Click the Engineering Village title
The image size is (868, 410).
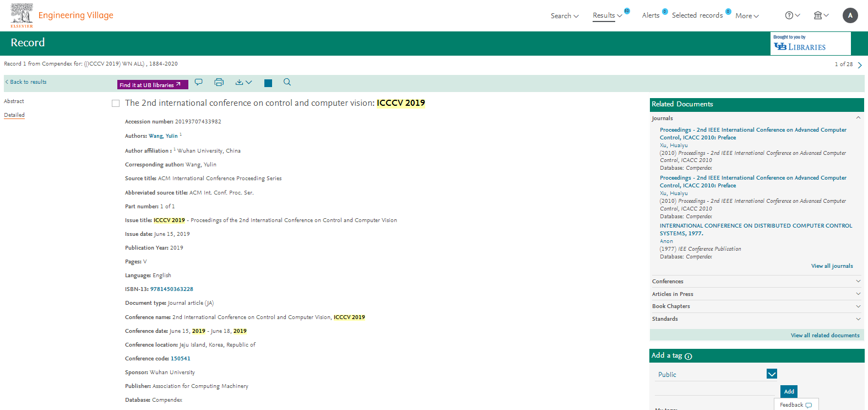point(76,15)
